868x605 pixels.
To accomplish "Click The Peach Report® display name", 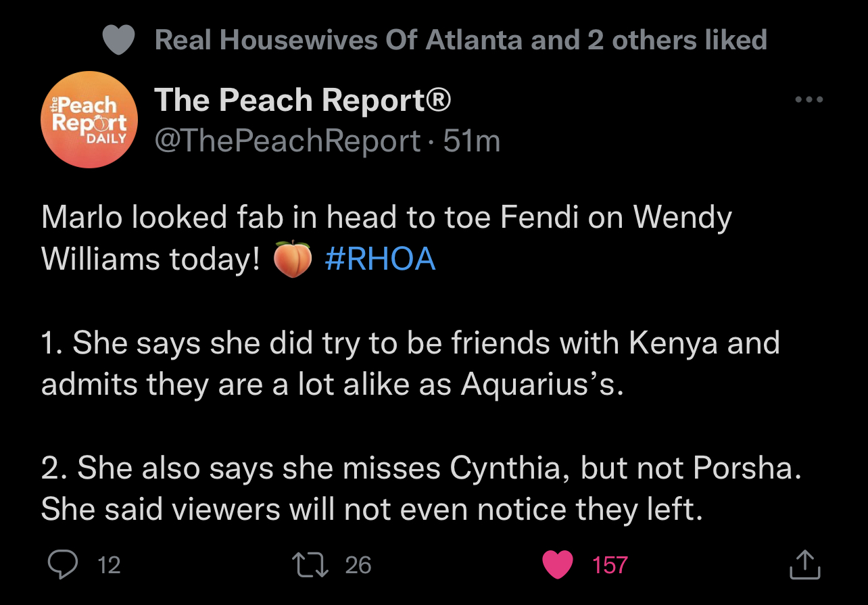I will (x=302, y=100).
